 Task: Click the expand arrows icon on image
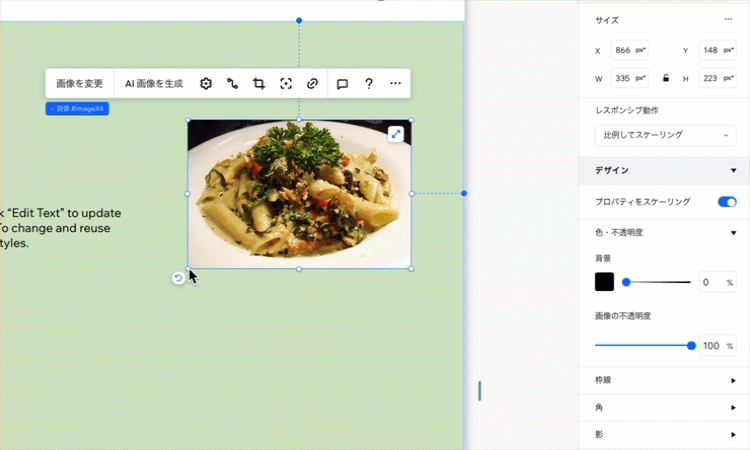(x=396, y=133)
